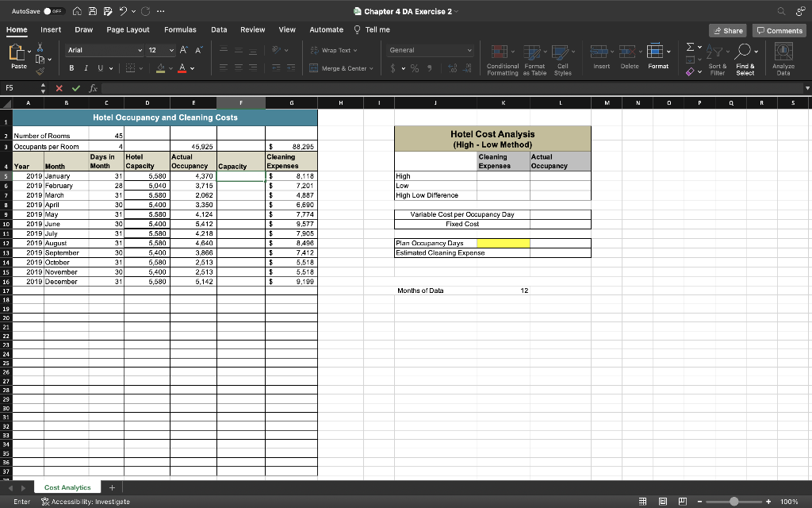Toggle italic formatting
The height and width of the screenshot is (508, 812).
pyautogui.click(x=86, y=67)
